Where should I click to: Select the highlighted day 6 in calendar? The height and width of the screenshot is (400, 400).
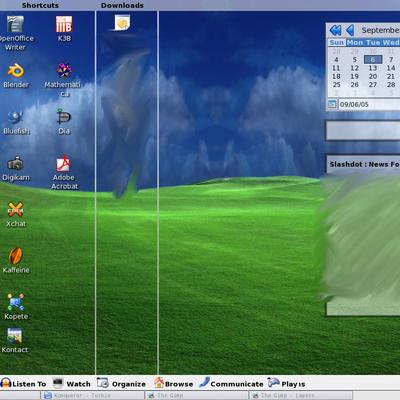373,60
